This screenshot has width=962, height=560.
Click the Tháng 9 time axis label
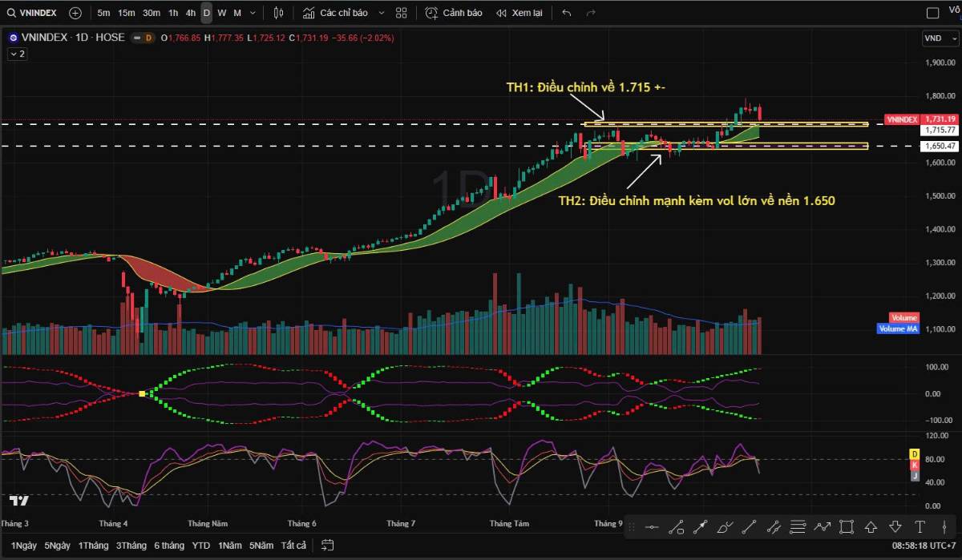(608, 523)
